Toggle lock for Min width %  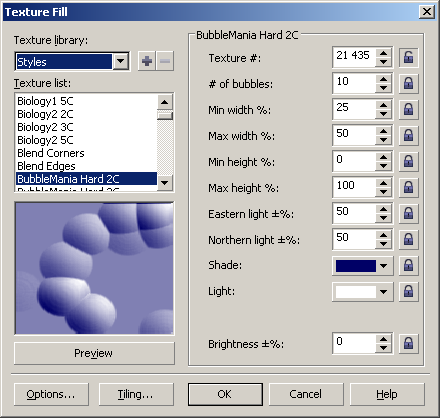click(x=408, y=109)
